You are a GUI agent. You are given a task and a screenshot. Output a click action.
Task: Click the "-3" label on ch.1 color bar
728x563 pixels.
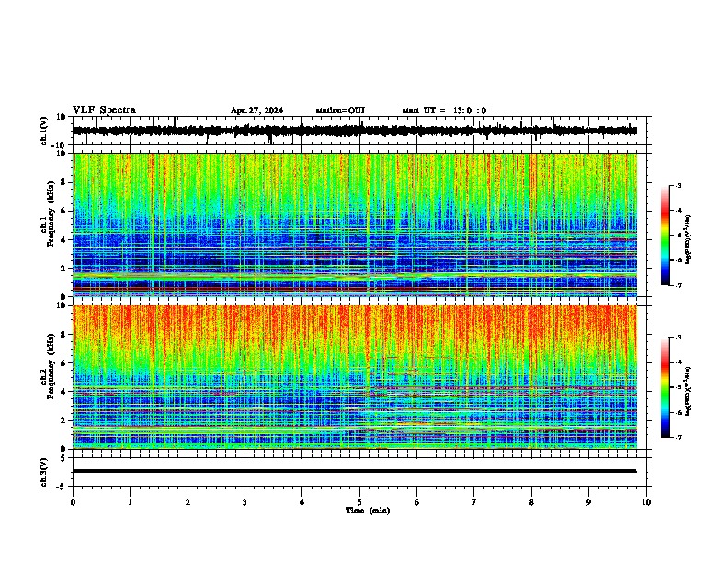point(678,185)
